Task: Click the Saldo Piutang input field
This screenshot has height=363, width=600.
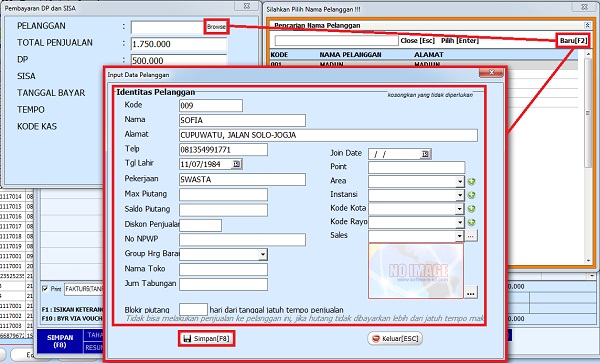Action: (x=223, y=210)
